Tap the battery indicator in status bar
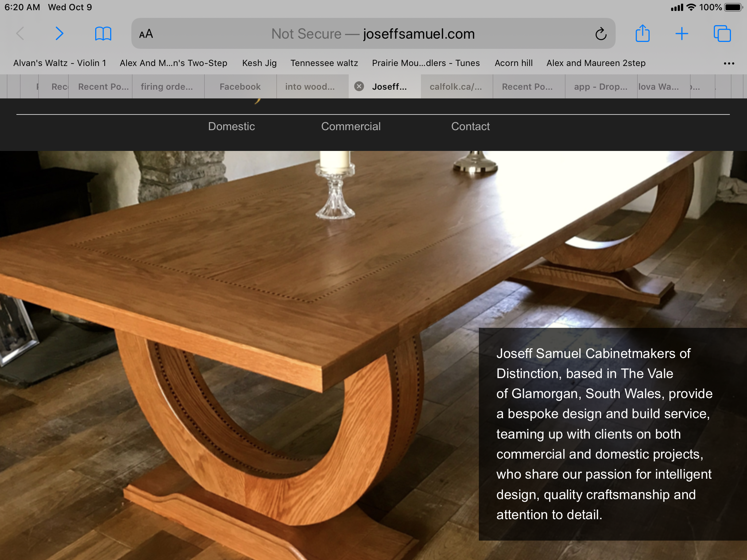Image resolution: width=747 pixels, height=560 pixels. click(734, 7)
